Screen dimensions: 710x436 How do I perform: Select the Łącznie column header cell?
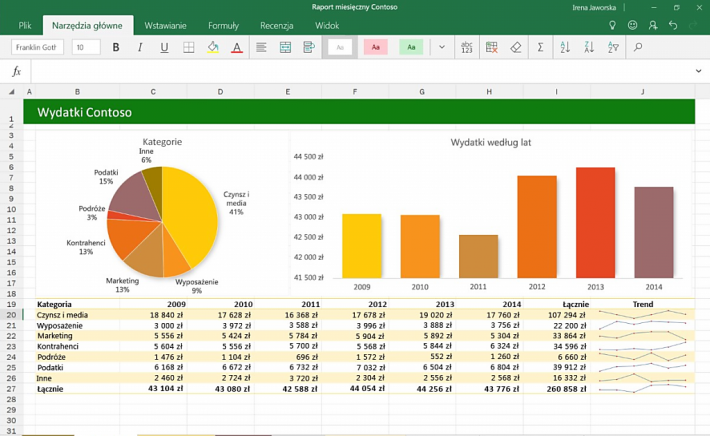(556, 304)
